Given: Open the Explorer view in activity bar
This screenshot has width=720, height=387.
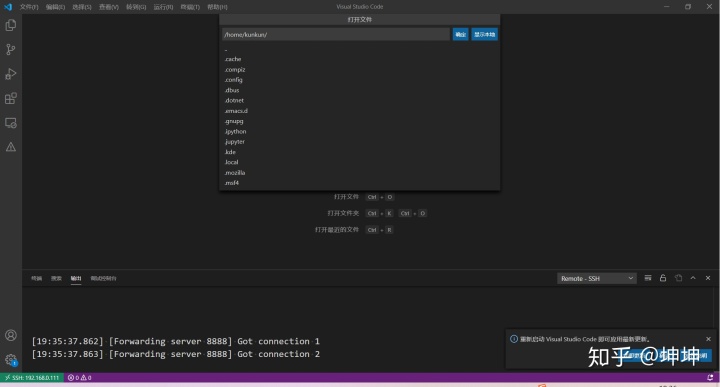Looking at the screenshot, I should (x=11, y=25).
